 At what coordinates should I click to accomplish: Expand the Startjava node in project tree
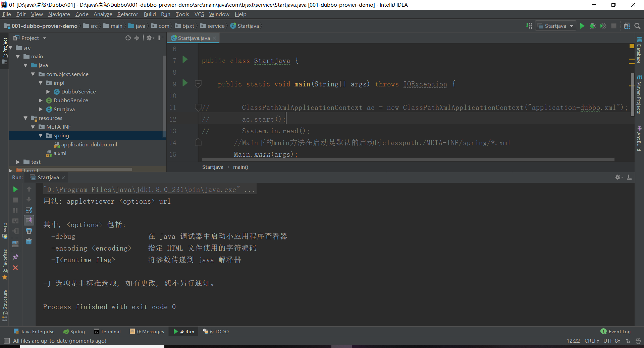41,109
